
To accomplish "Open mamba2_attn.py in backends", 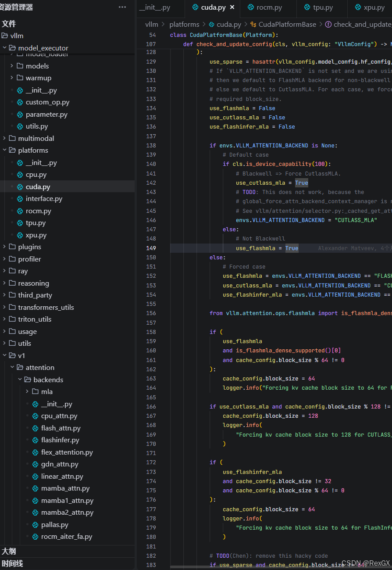I will coord(67,513).
